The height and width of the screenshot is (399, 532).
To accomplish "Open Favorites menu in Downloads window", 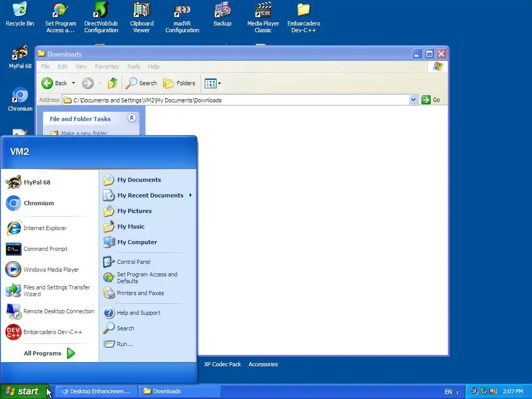I will [107, 66].
